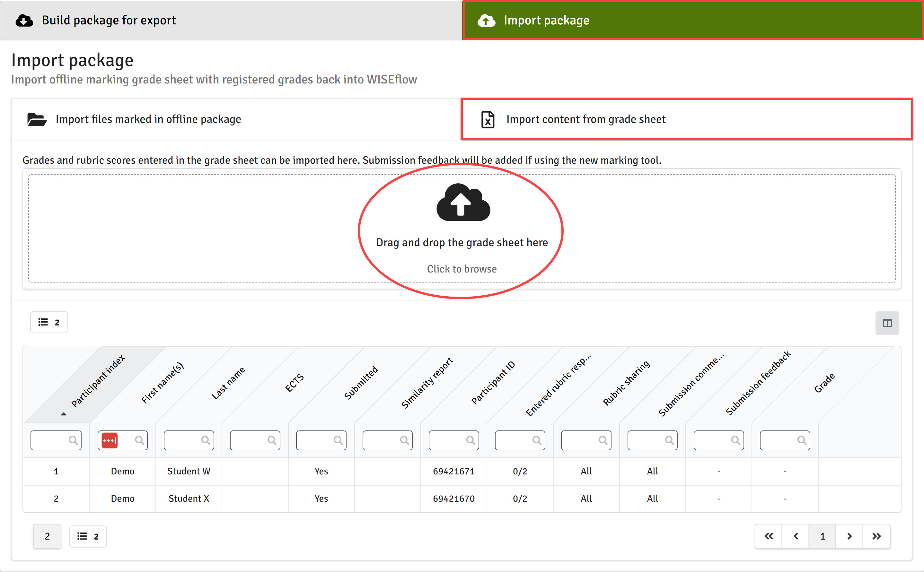Click the cell 'Student X'
924x572 pixels.
tap(189, 498)
